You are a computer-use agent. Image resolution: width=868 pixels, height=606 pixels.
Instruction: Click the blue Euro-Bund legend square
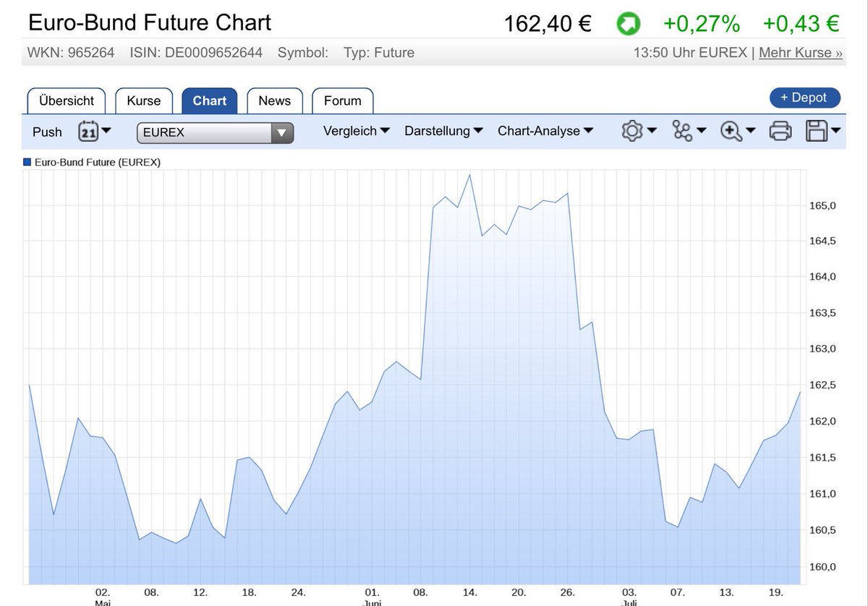coord(27,163)
